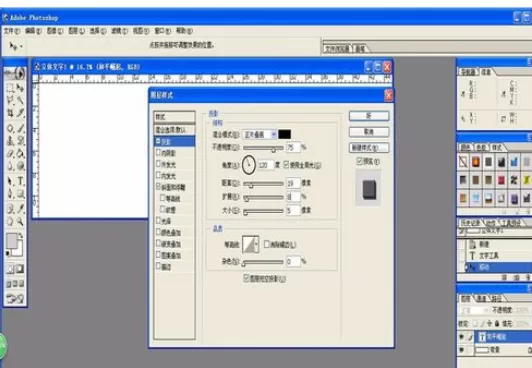This screenshot has height=368, width=532.
Task: Enable the 内阴影 (Inner Shadow) checkbox
Action: click(158, 152)
